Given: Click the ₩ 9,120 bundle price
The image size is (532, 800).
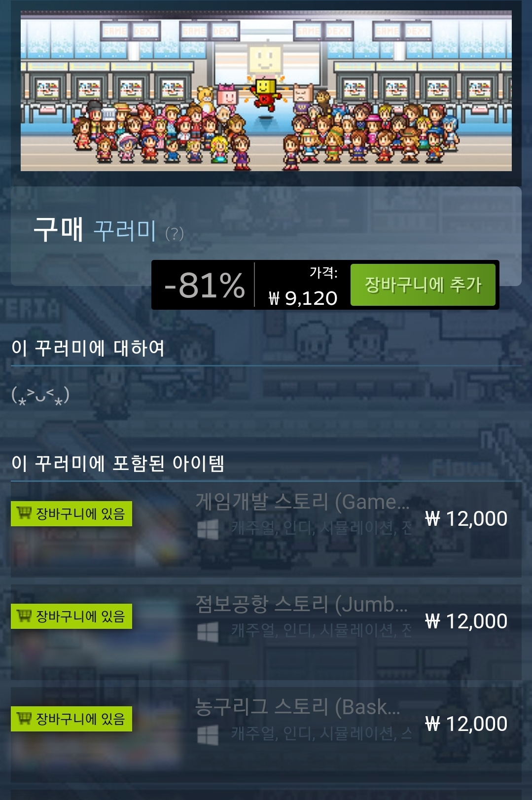Looking at the screenshot, I should (x=303, y=298).
